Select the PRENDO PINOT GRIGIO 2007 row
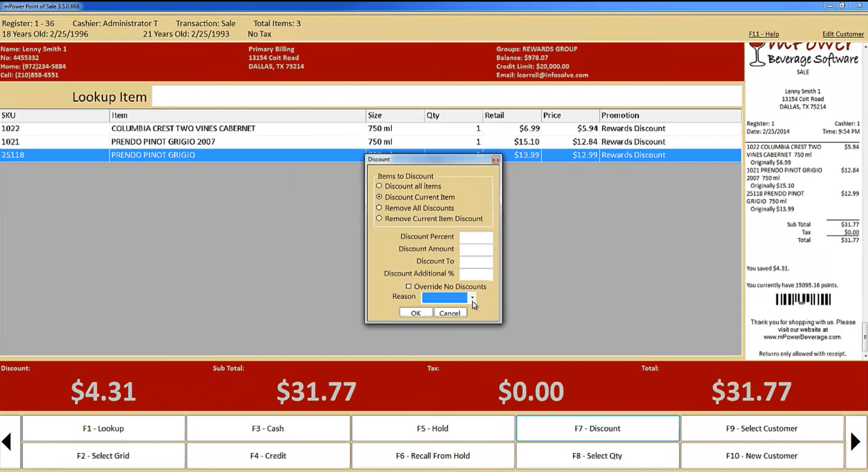 point(371,142)
